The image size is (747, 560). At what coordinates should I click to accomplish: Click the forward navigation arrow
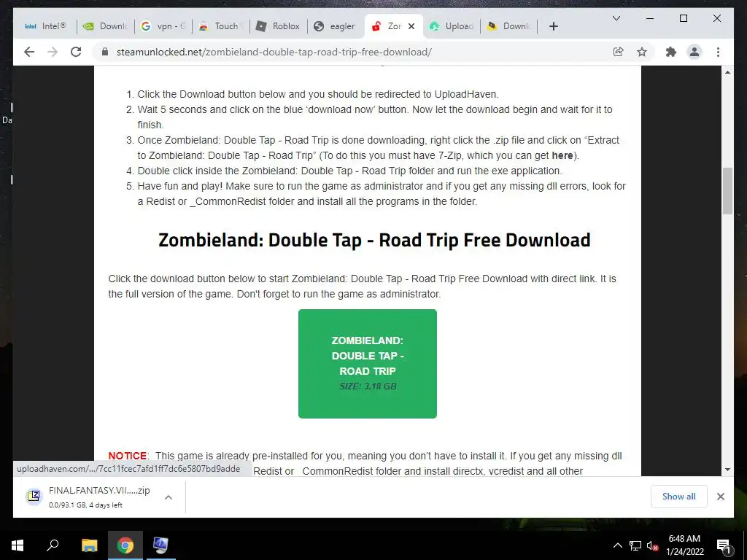coord(53,52)
